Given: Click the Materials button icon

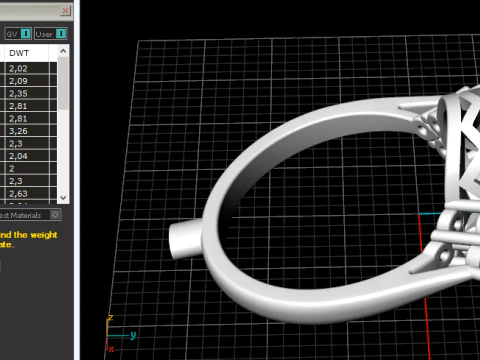Looking at the screenshot, I should coord(55,215).
